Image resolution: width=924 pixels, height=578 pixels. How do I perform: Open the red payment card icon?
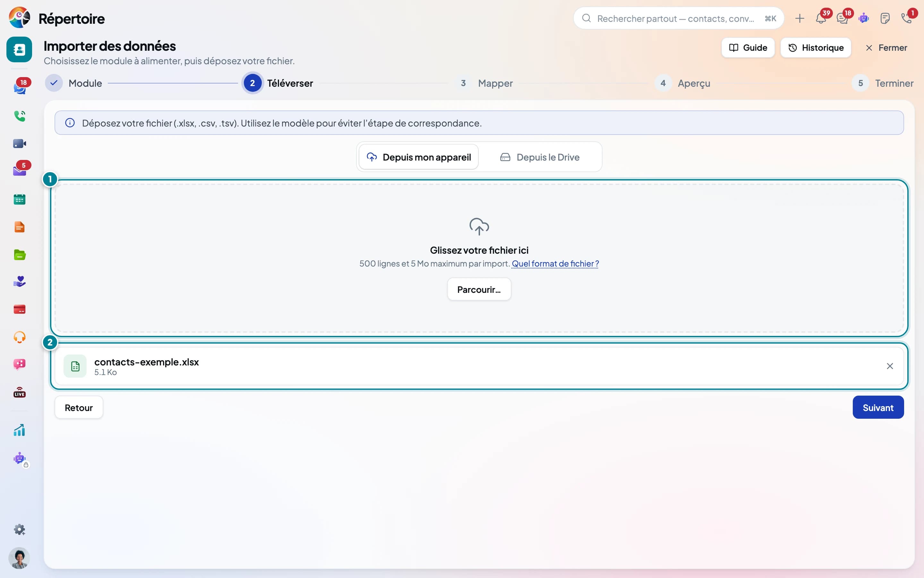(20, 309)
